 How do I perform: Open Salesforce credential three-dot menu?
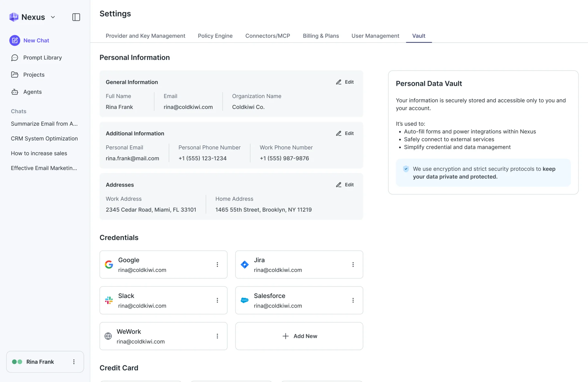coord(353,300)
